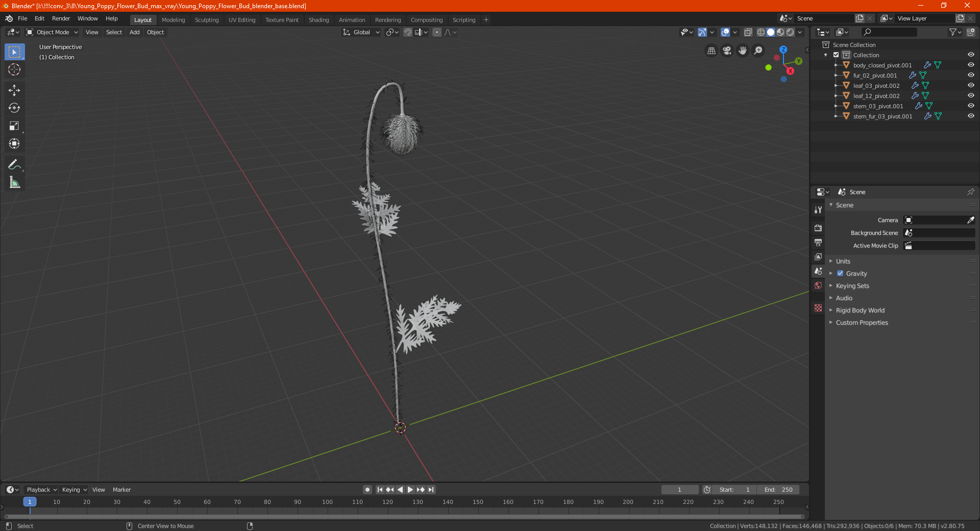This screenshot has width=980, height=531.
Task: Pick camera object with eyedropper
Action: coord(970,220)
